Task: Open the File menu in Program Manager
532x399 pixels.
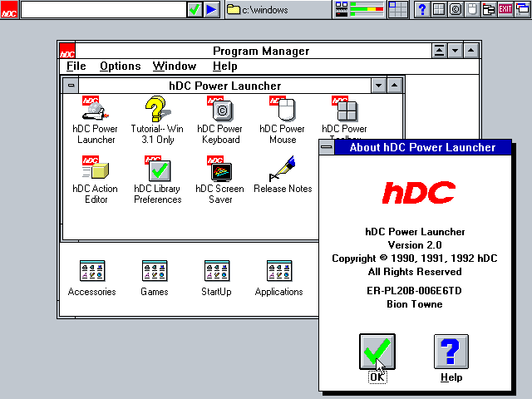Action: click(x=76, y=66)
